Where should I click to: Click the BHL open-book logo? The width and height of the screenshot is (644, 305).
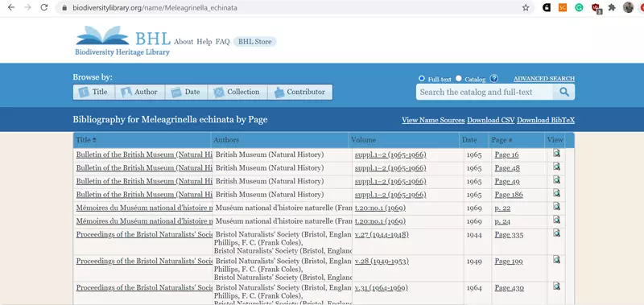[103, 35]
